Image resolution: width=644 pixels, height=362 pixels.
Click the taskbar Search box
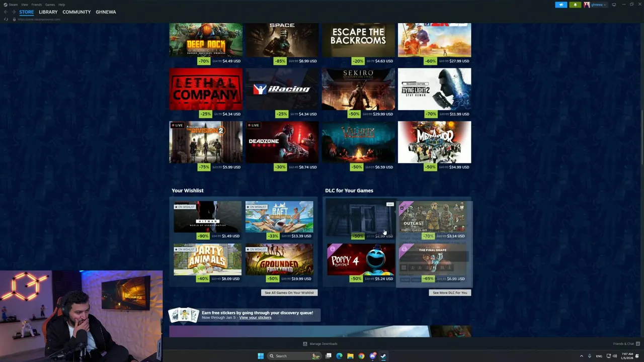[295, 356]
